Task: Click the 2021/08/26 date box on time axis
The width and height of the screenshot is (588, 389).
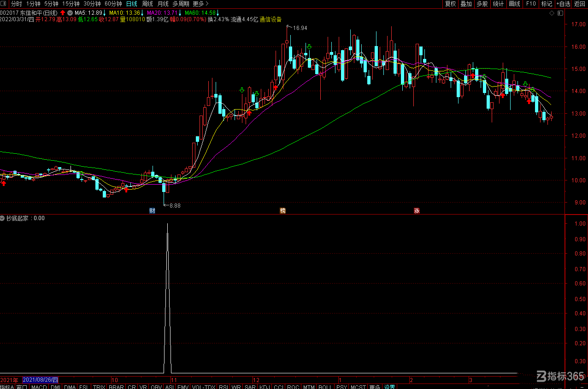Action: tap(41, 380)
